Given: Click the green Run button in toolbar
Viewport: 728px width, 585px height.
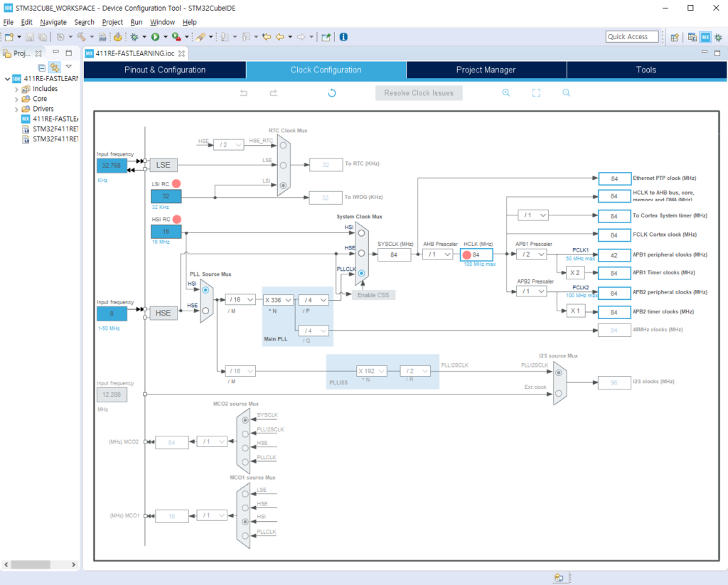Looking at the screenshot, I should coord(154,37).
